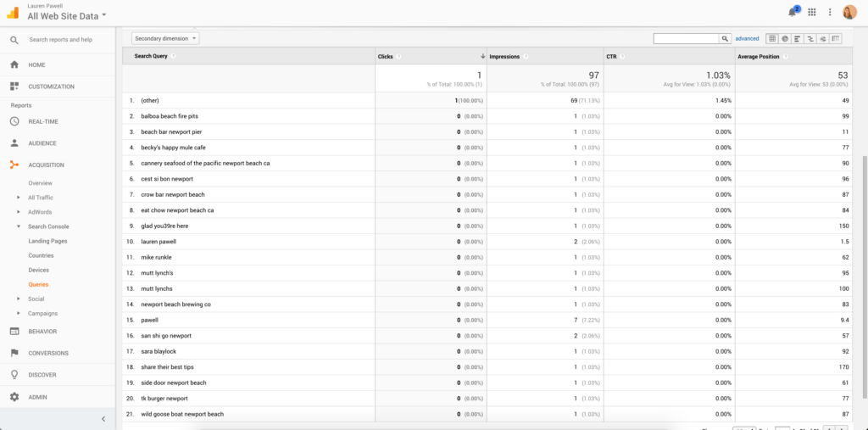Click help icon next to Search Query
The image size is (868, 430).
click(173, 56)
